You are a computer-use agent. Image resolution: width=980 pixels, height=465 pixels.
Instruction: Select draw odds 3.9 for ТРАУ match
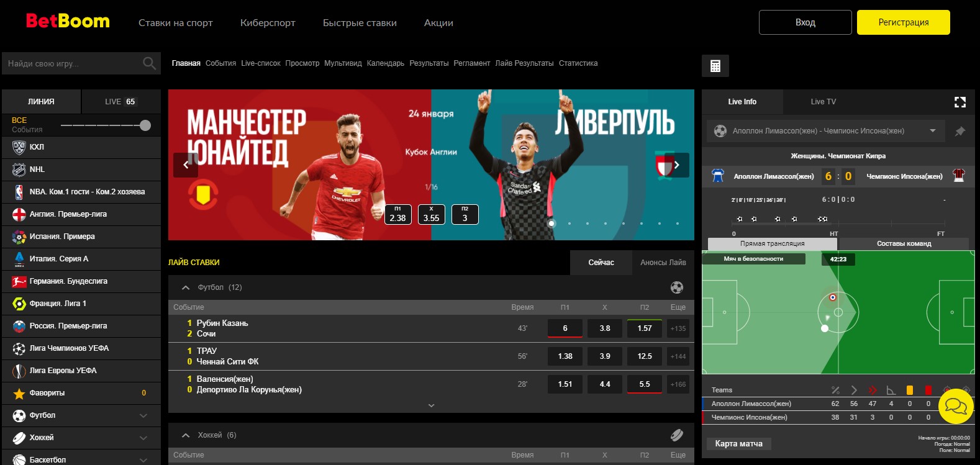(605, 356)
